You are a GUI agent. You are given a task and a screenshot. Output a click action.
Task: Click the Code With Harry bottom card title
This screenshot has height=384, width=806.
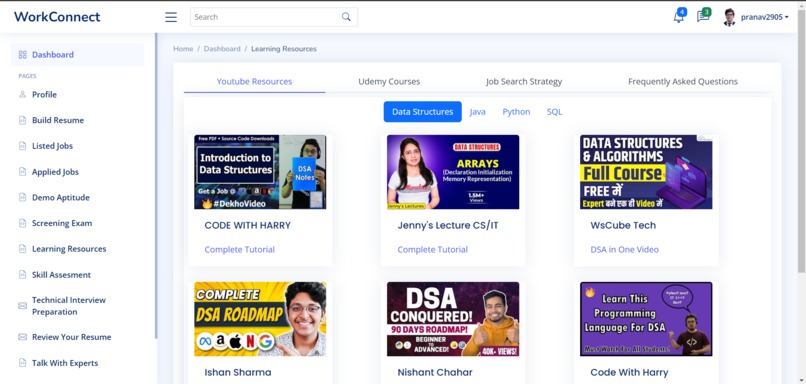point(629,372)
